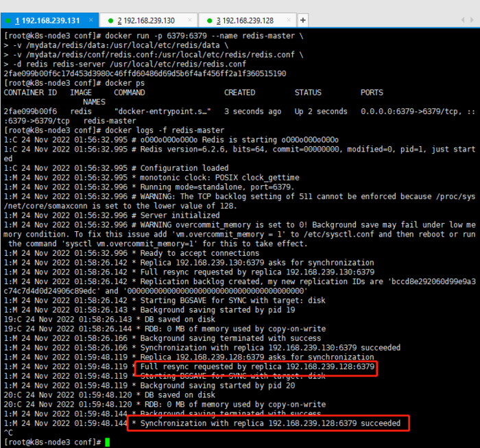Switch to the 192.168.239.130 session tab
Viewport: 480px width, 448px height.
pyautogui.click(x=149, y=21)
